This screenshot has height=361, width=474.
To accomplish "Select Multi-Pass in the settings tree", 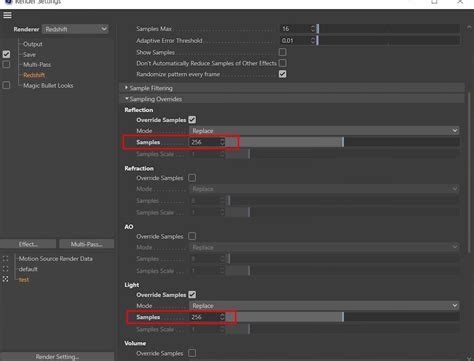I will [x=37, y=64].
